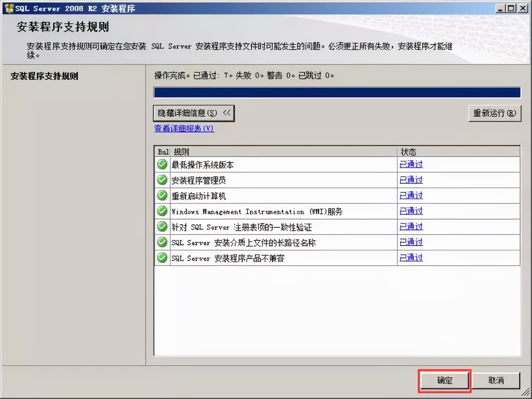Viewport: 532px width, 399px height.
Task: Click the passed-status icon for 安装程序管理员
Action: [x=162, y=180]
